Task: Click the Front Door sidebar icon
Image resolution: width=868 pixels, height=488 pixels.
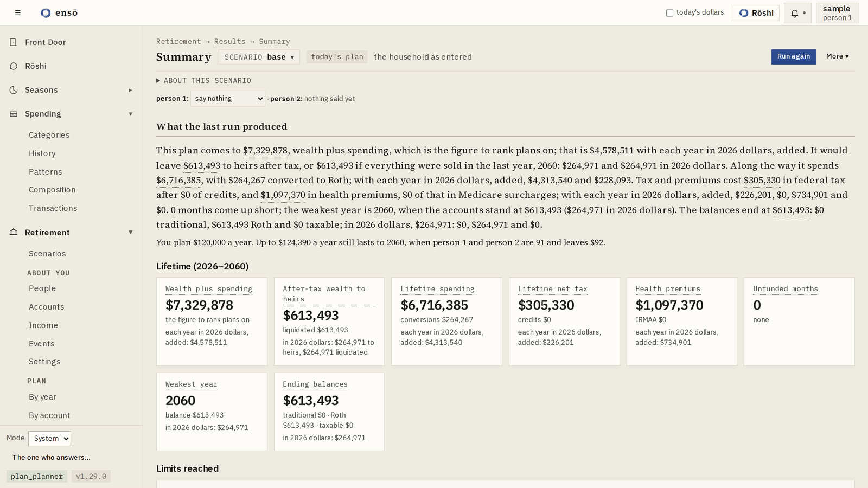Action: point(14,42)
